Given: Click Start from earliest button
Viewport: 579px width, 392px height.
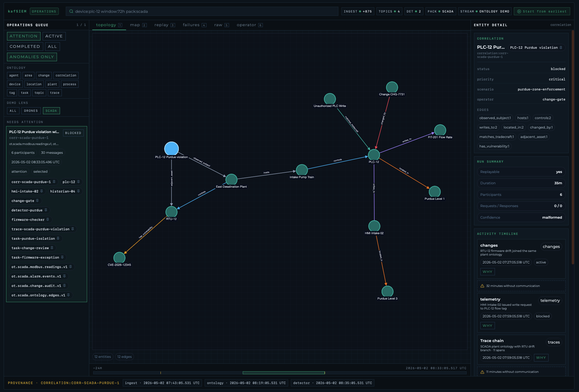Looking at the screenshot, I should (542, 12).
